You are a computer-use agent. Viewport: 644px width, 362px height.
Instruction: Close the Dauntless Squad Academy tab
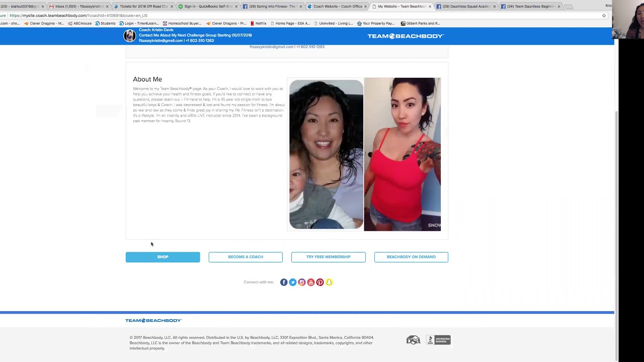(x=495, y=7)
